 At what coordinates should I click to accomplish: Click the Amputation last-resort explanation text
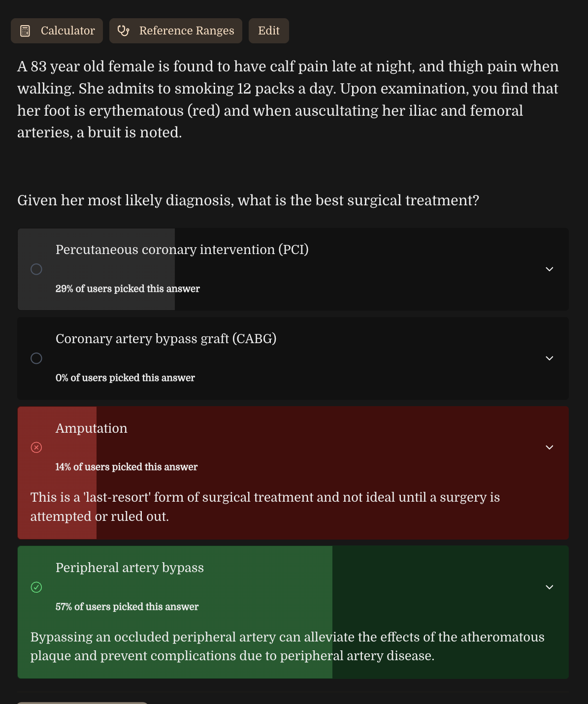tap(265, 507)
